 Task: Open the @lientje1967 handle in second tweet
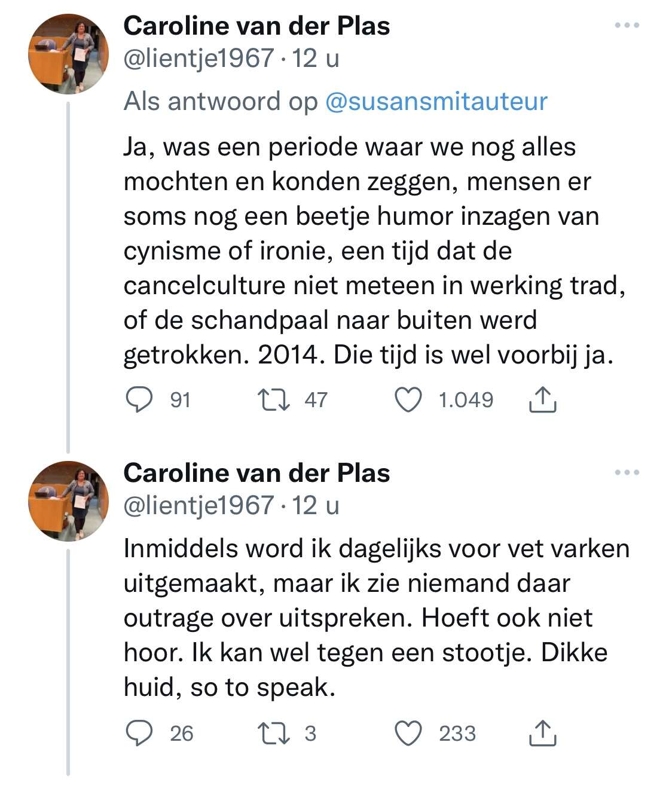pyautogui.click(x=198, y=506)
